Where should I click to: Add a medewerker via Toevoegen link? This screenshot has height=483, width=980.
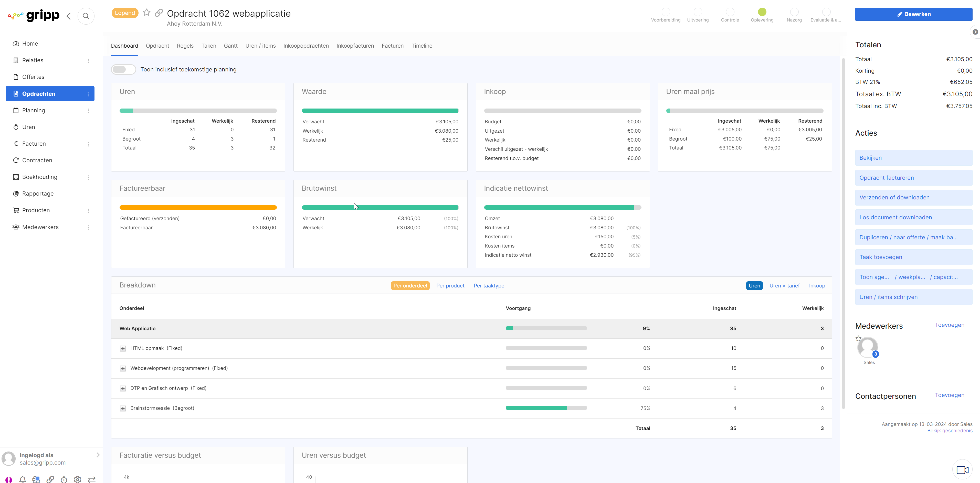950,325
